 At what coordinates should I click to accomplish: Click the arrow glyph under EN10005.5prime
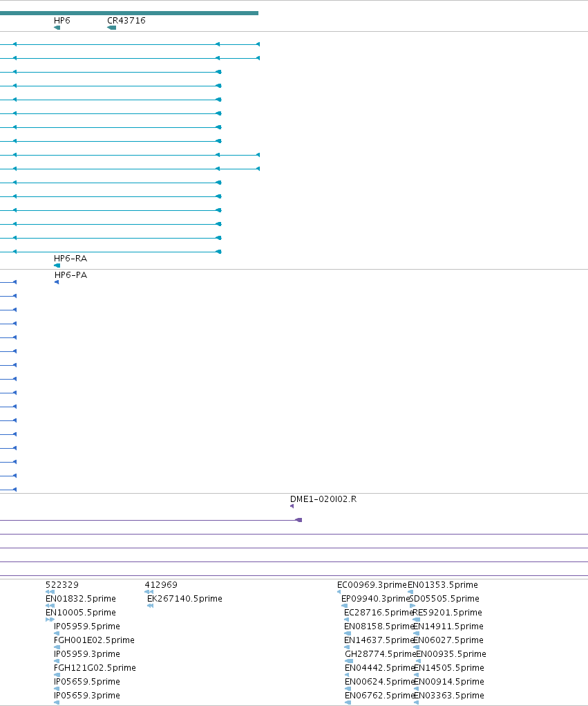pos(50,620)
